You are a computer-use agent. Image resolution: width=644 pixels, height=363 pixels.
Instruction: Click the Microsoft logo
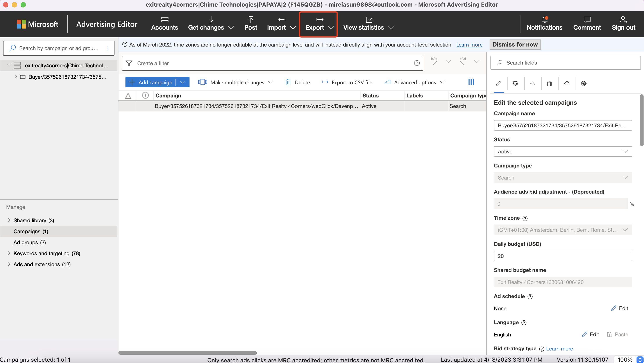click(x=38, y=24)
